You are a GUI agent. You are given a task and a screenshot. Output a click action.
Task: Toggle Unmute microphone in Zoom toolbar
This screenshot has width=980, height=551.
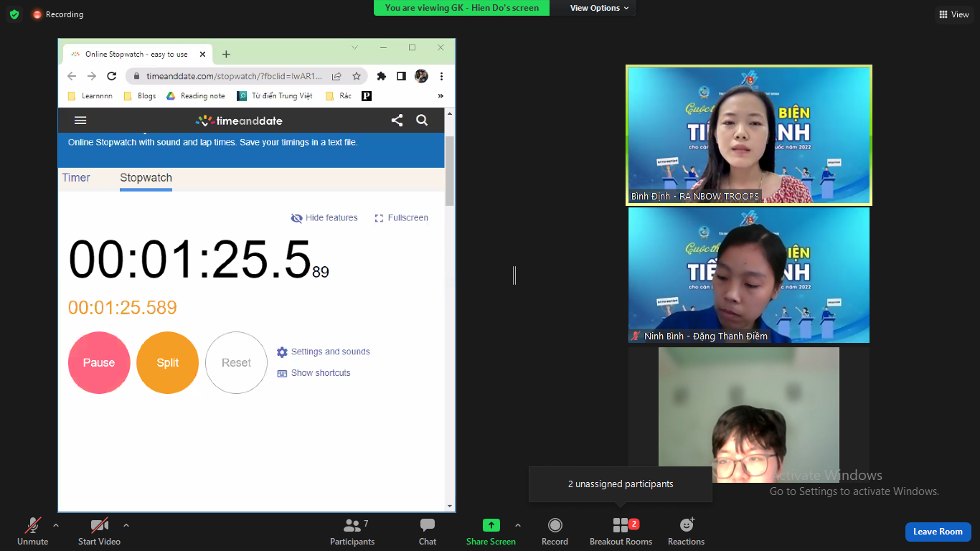coord(33,526)
